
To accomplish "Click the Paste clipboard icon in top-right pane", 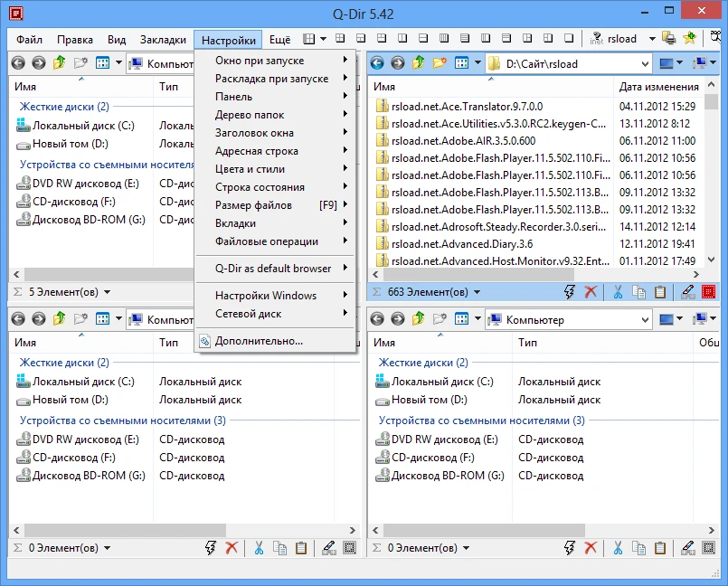I will (660, 292).
